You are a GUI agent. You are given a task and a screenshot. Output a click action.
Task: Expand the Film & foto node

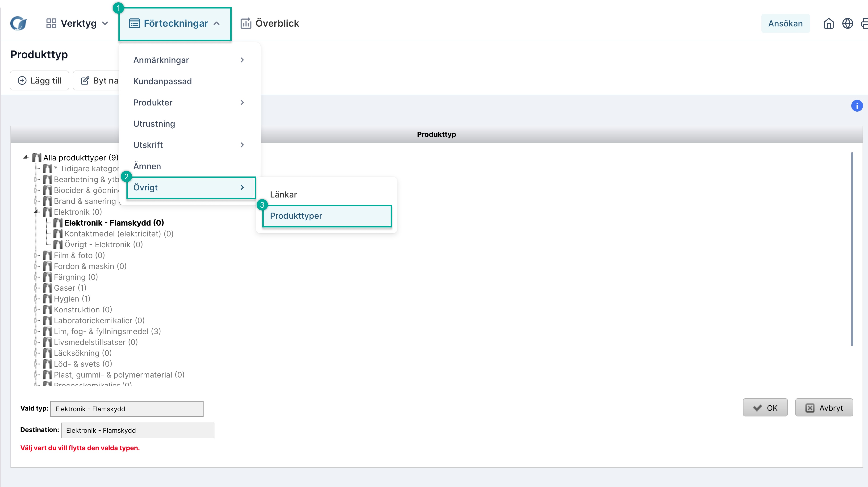pyautogui.click(x=36, y=256)
